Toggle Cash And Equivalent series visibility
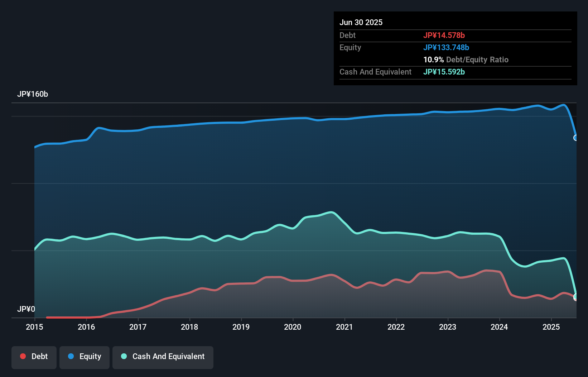588x377 pixels. pos(163,357)
